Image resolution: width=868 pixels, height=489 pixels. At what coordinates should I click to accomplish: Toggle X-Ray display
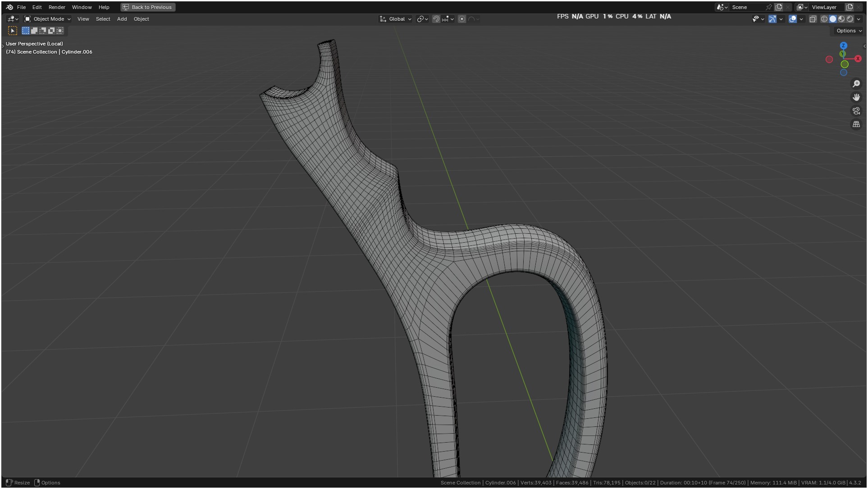(x=813, y=19)
